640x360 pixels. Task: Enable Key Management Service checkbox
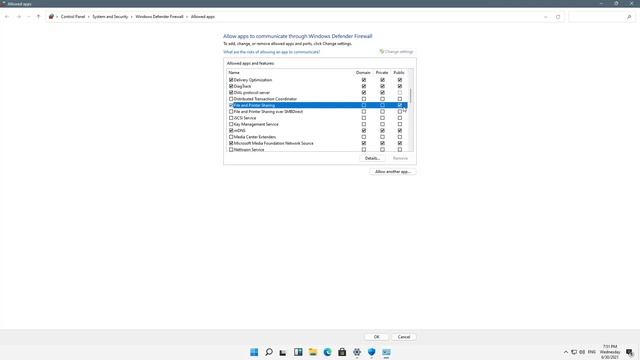[x=231, y=124]
